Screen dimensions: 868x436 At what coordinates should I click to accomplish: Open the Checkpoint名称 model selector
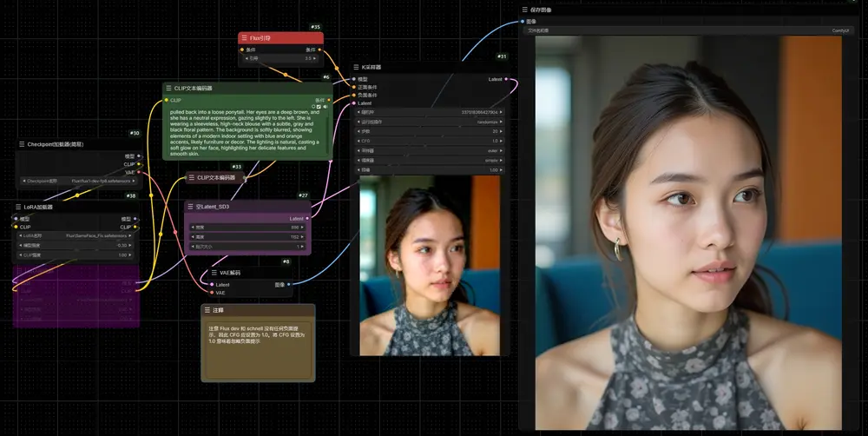[x=78, y=181]
